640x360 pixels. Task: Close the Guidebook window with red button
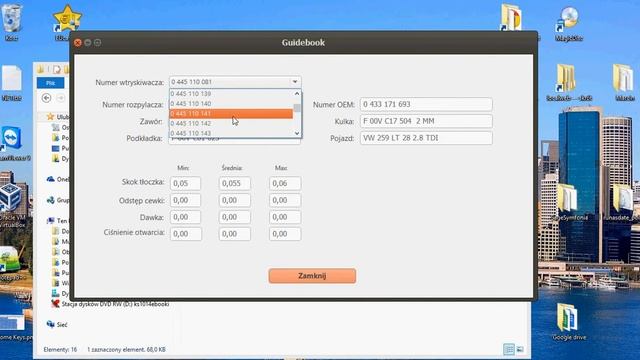(78, 42)
